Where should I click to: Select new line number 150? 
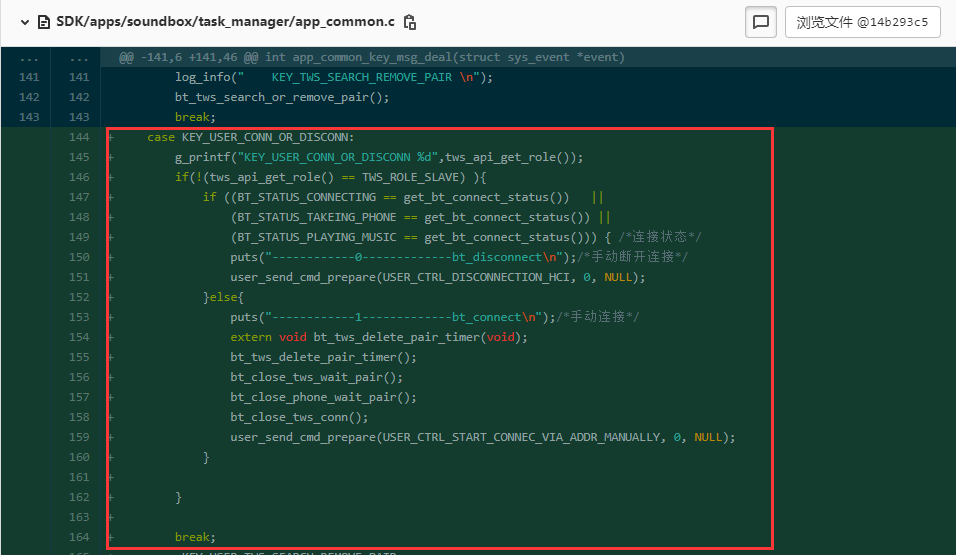coord(79,257)
